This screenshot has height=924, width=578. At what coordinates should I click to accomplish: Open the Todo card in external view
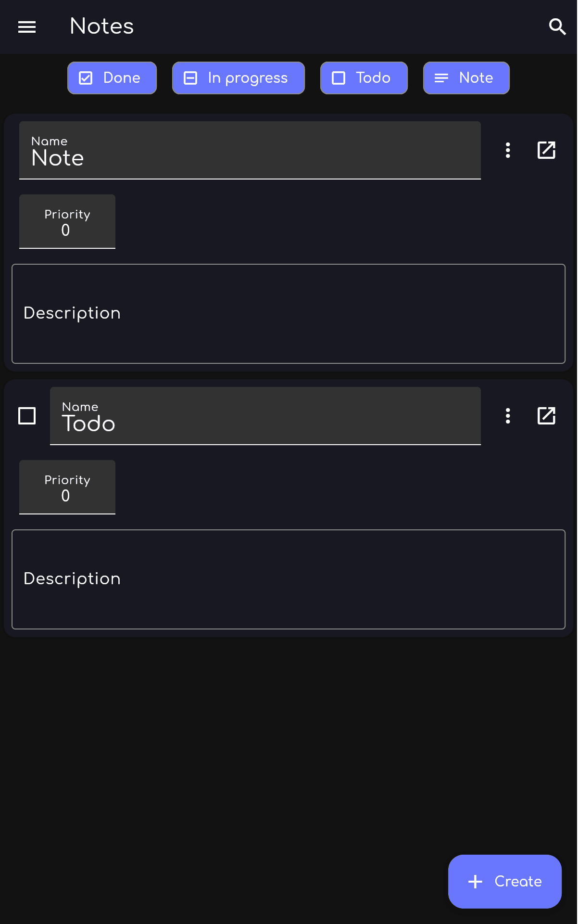pos(546,416)
